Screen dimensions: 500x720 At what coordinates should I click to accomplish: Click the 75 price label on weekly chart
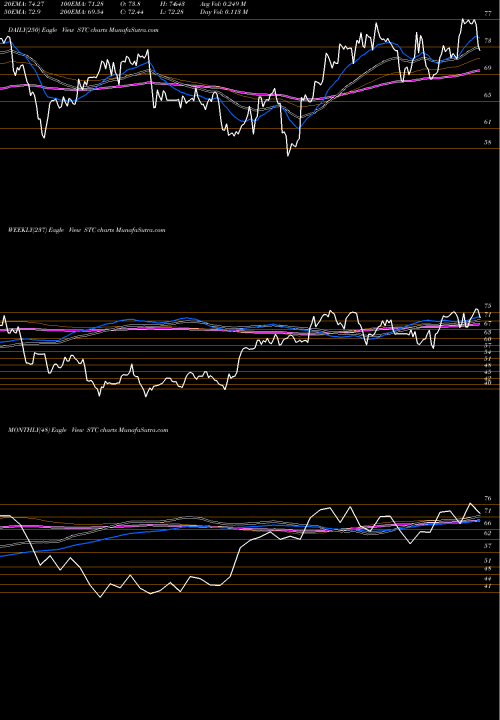pyautogui.click(x=488, y=306)
